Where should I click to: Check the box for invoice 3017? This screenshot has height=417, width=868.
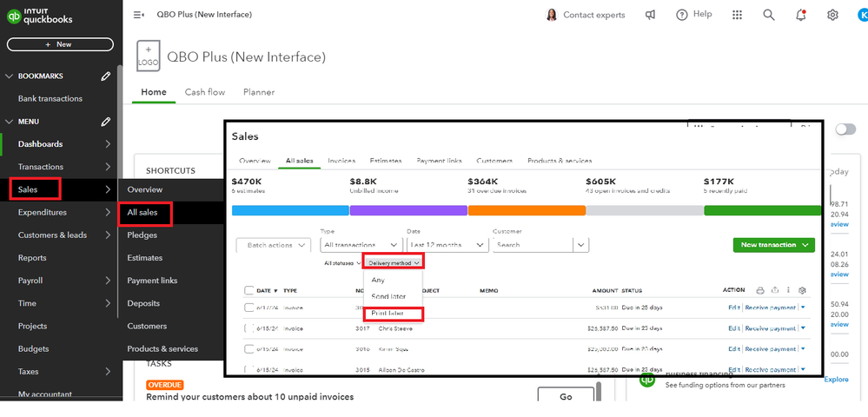coord(249,328)
